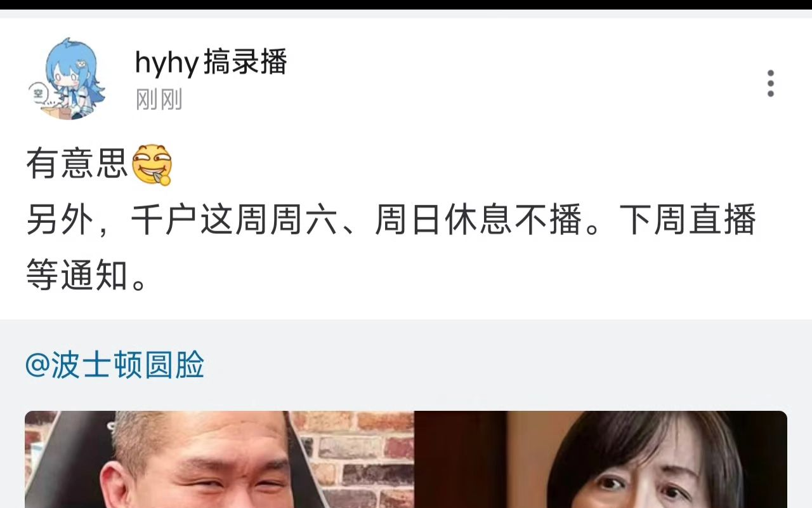View the right photo of the woman

[600, 460]
